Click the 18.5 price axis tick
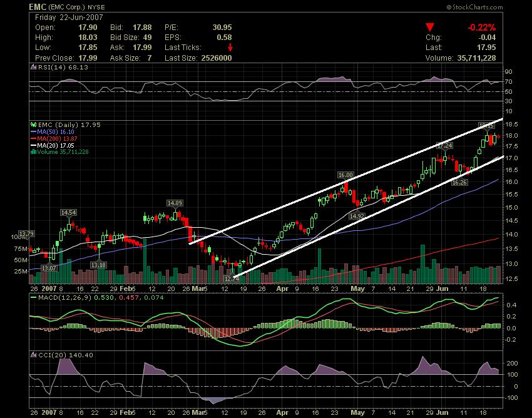532x418 pixels. 511,124
